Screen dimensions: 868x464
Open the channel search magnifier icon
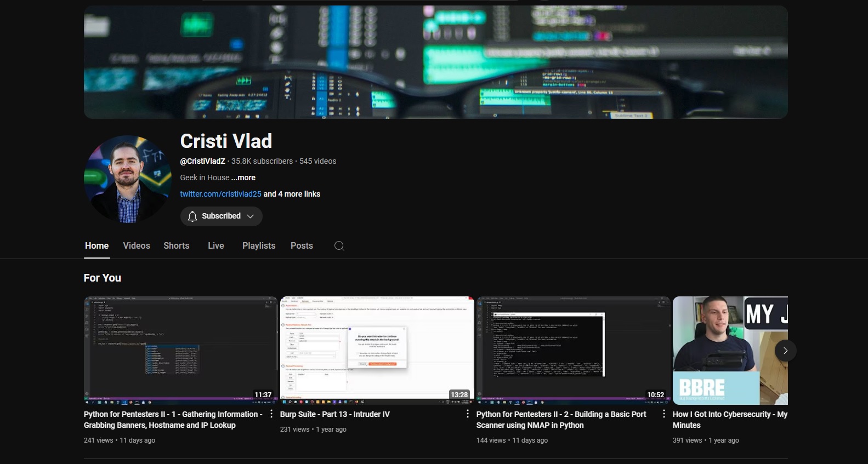(x=339, y=246)
